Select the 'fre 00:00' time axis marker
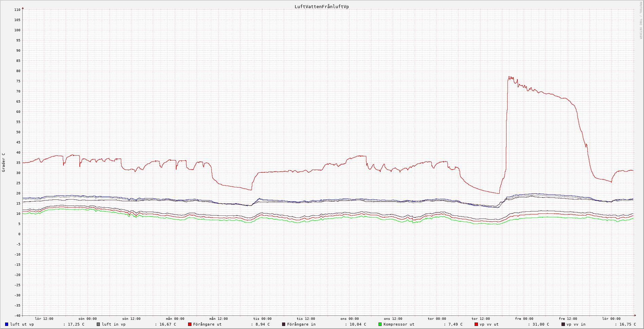This screenshot has width=644, height=329. pyautogui.click(x=524, y=319)
